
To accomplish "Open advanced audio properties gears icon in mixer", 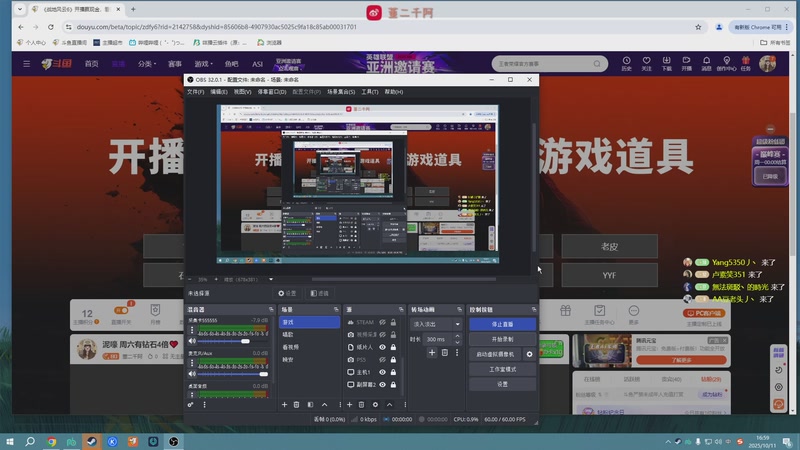I will point(190,405).
